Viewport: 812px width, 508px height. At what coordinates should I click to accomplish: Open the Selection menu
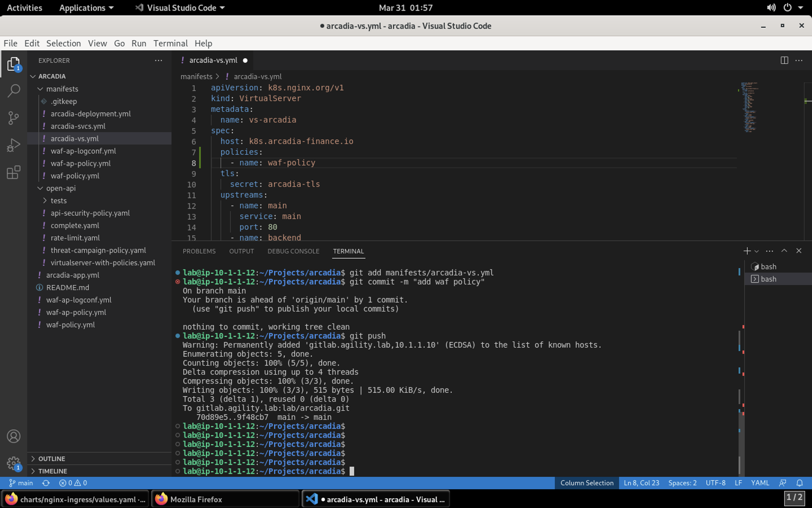[x=63, y=43]
